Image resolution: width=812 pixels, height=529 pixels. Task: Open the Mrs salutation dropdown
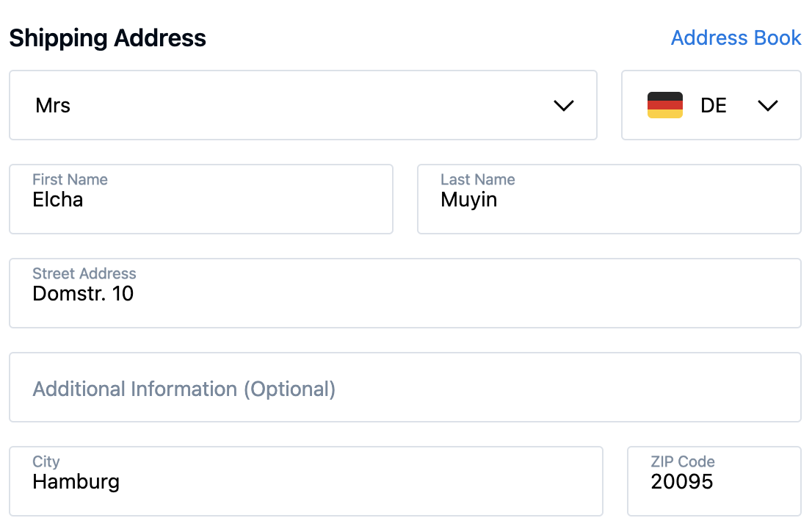[302, 105]
